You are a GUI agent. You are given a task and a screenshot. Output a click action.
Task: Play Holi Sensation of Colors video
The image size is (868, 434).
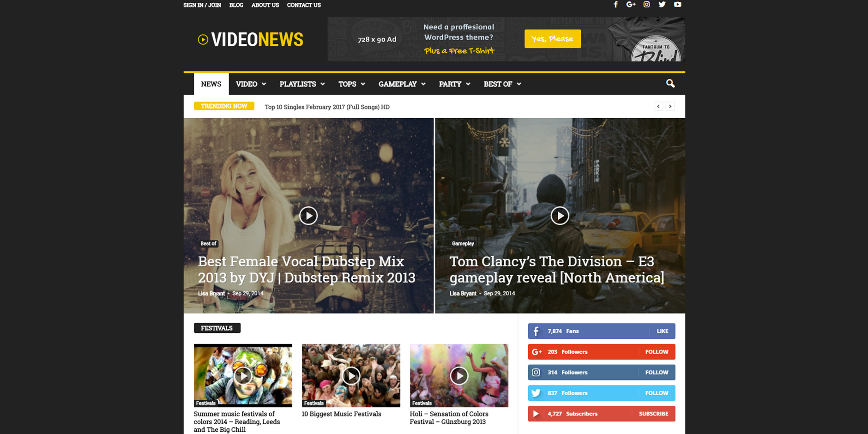[459, 376]
